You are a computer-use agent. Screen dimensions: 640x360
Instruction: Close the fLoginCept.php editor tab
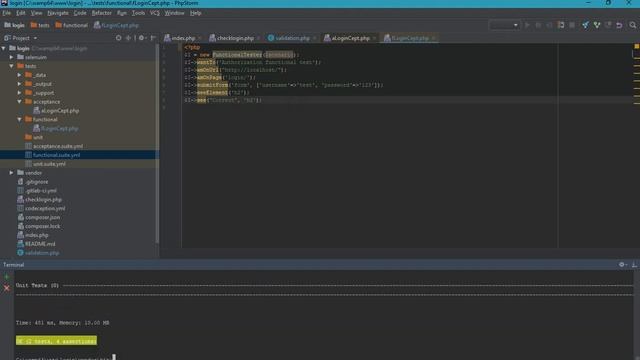click(433, 38)
